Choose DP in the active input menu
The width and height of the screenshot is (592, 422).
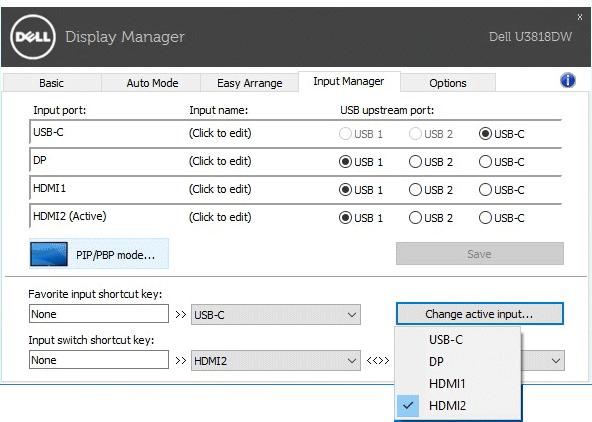[458, 361]
